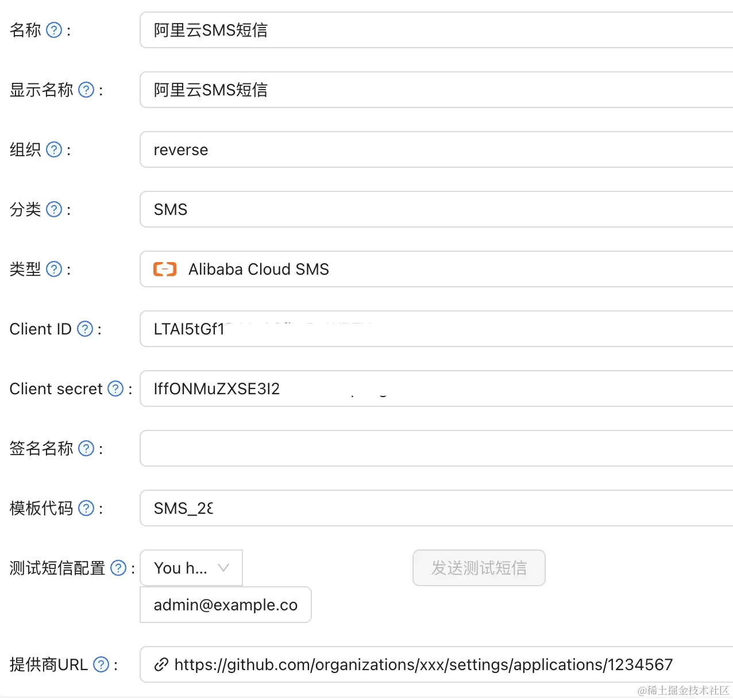
Task: Click help icon next to 显示名称 label
Action: (86, 90)
